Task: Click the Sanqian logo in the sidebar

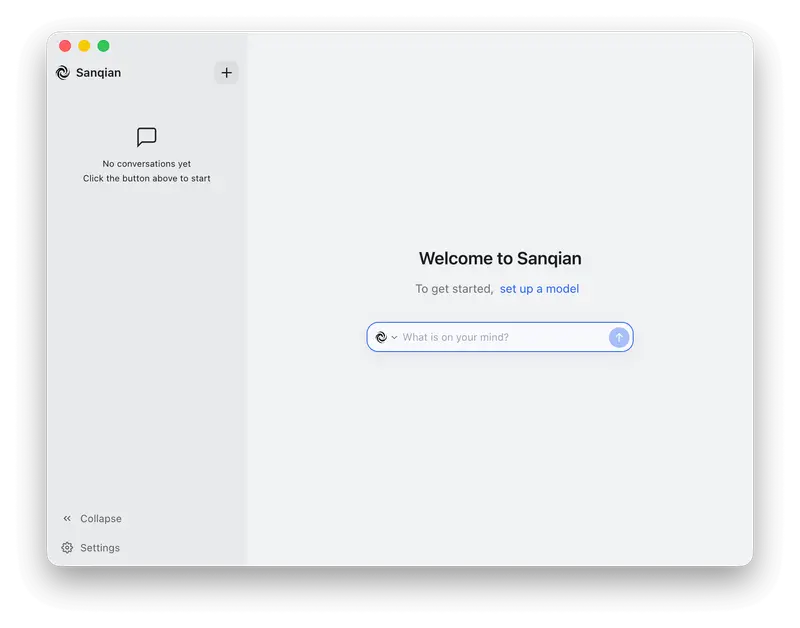Action: tap(63, 73)
